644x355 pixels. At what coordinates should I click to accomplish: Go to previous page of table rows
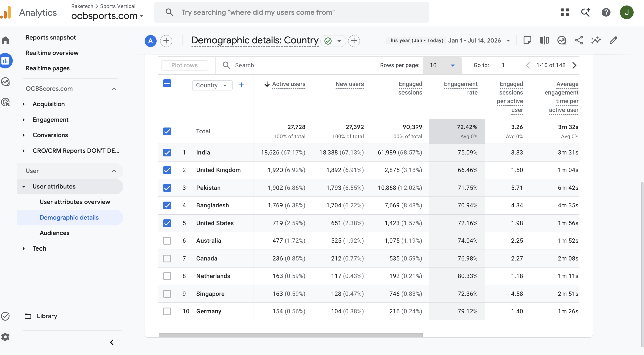tap(528, 65)
